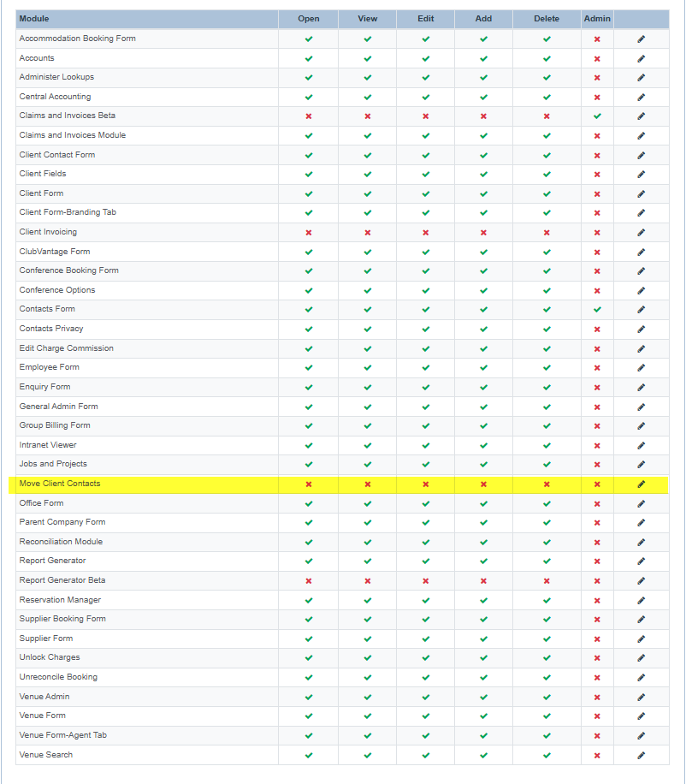The image size is (686, 784).
Task: Select Group Billing Form module name
Action: click(x=55, y=425)
